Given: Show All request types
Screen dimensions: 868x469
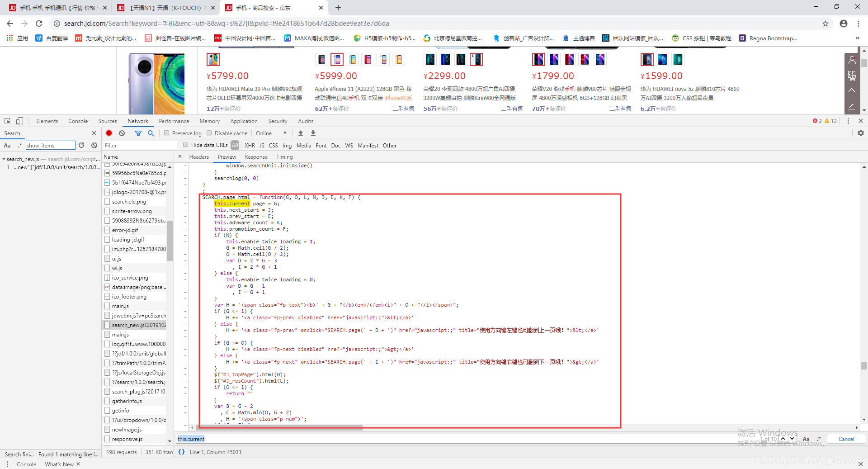Looking at the screenshot, I should tap(235, 145).
